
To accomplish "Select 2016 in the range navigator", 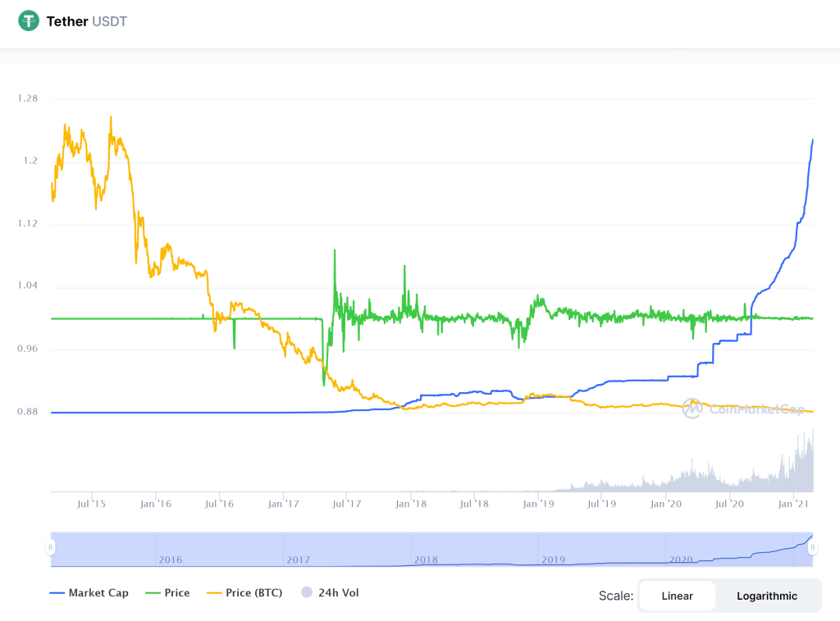I will [x=170, y=559].
